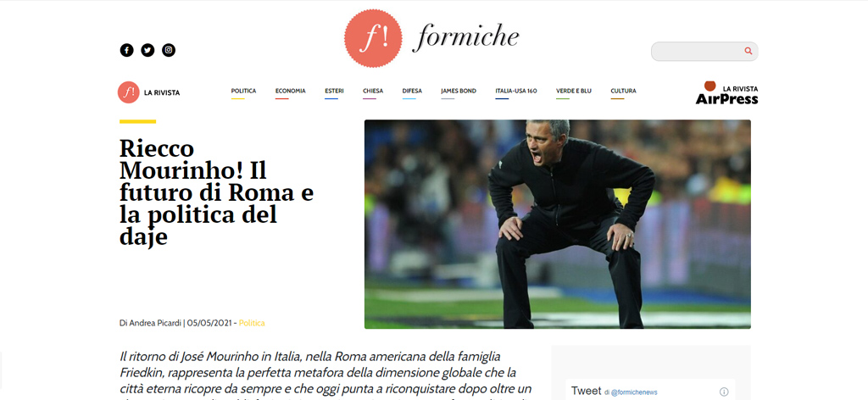Select James Bond in navigation bar
The width and height of the screenshot is (868, 400).
[459, 91]
